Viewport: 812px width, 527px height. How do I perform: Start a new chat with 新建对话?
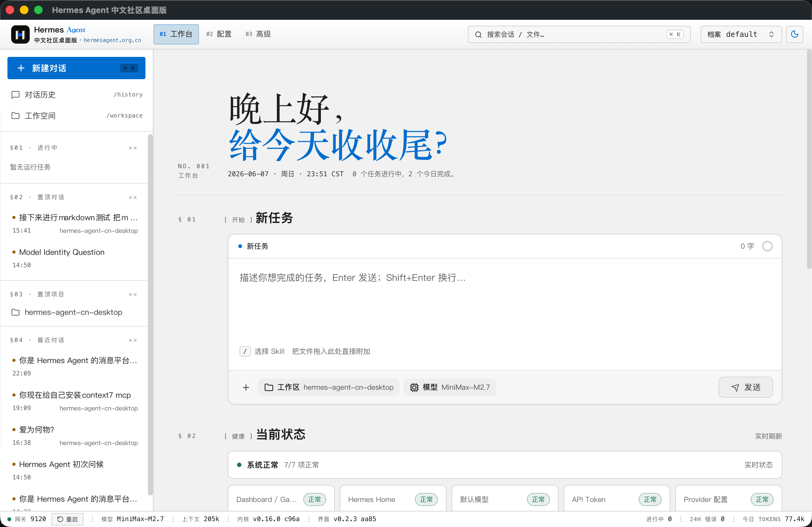click(76, 68)
